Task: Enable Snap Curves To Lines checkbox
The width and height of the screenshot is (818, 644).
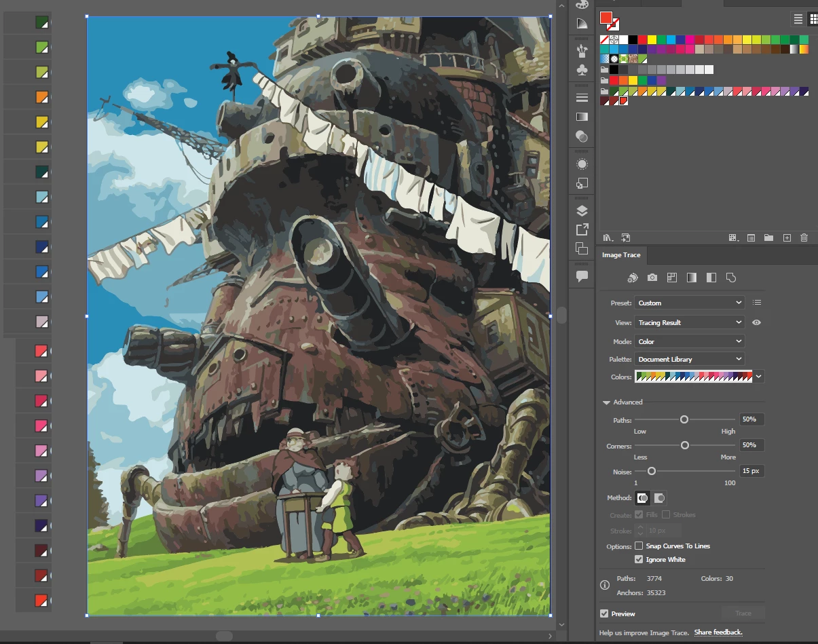Action: tap(639, 546)
